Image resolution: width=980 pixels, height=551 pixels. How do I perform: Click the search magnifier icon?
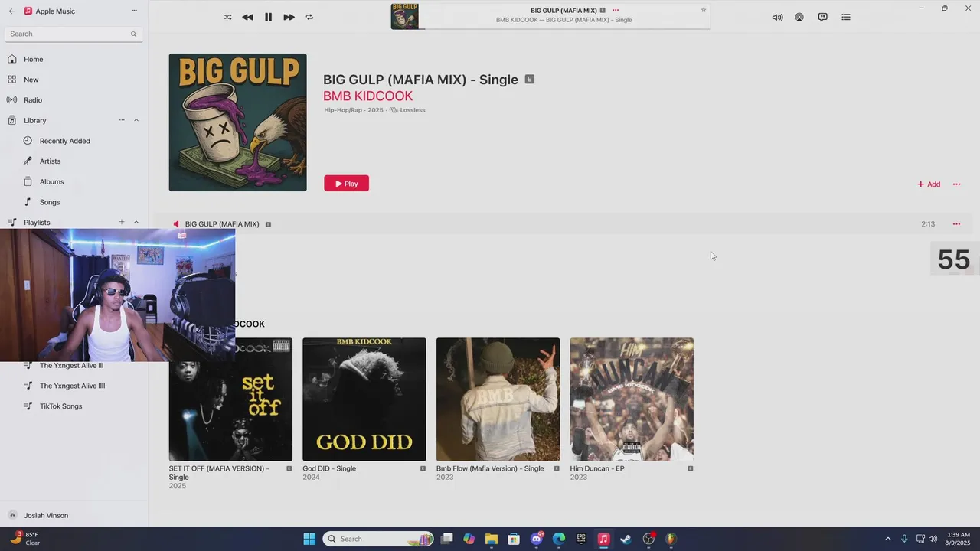coord(133,34)
